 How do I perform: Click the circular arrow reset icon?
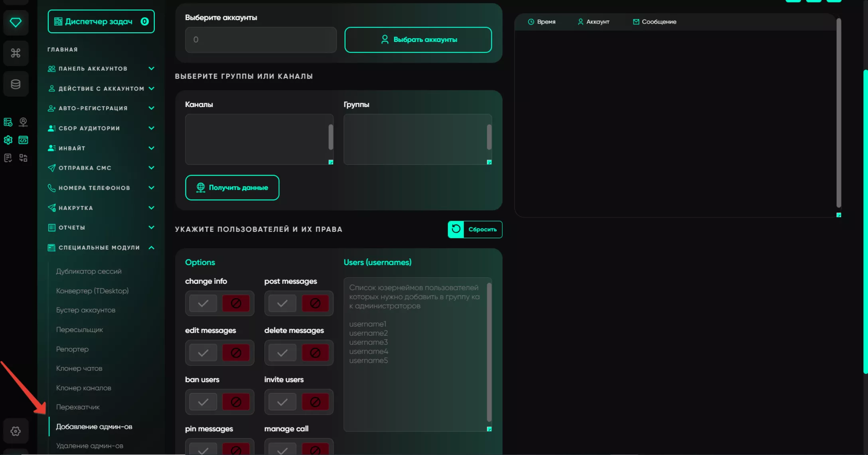coord(456,229)
